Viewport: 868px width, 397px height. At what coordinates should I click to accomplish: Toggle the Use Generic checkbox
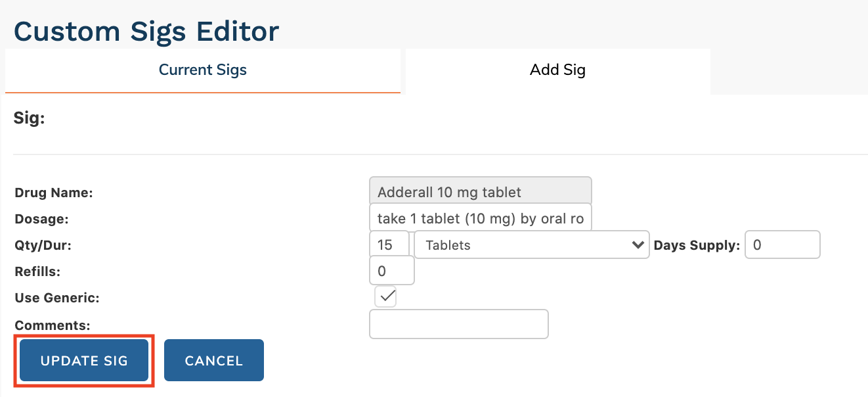tap(386, 296)
